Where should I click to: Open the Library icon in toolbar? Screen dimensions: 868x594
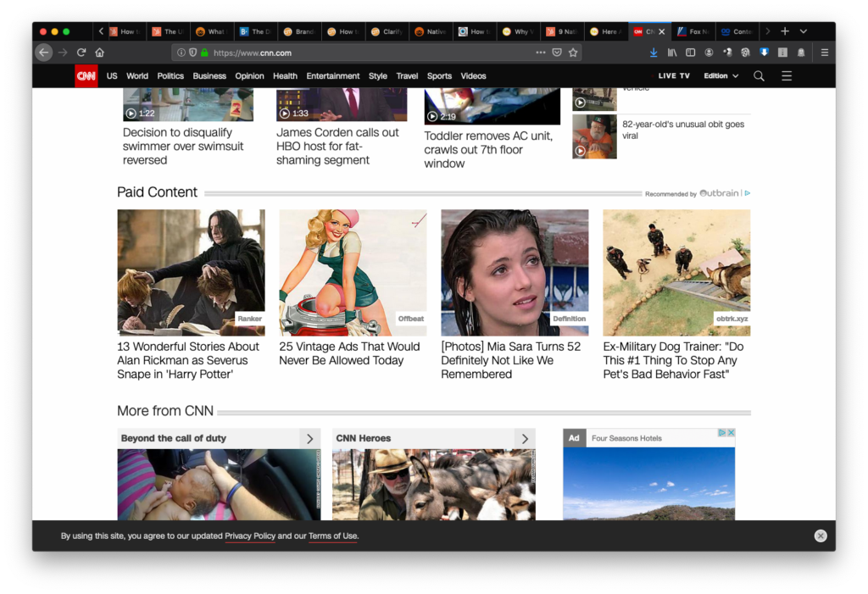[x=672, y=53]
